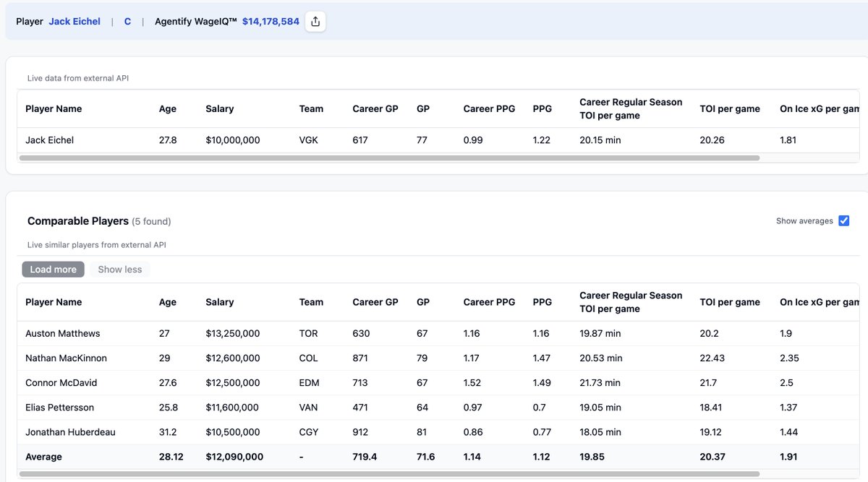Open the Jack Eichel player link
The height and width of the screenshot is (482, 868).
coord(74,21)
